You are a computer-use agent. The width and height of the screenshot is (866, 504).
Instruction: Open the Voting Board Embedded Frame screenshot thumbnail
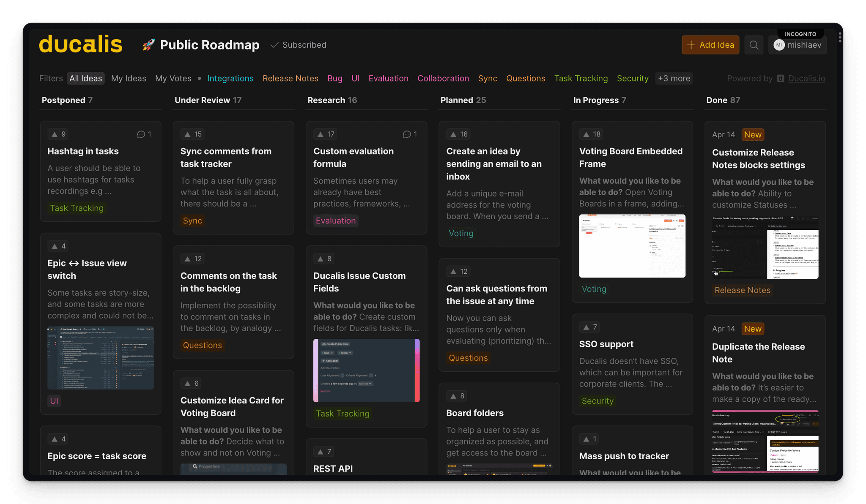point(632,246)
